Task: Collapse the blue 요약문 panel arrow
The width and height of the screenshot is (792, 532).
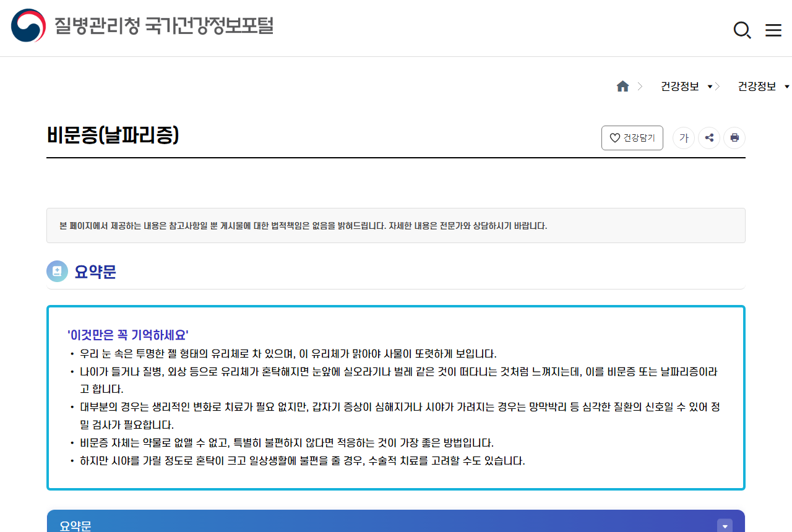Action: click(x=725, y=526)
